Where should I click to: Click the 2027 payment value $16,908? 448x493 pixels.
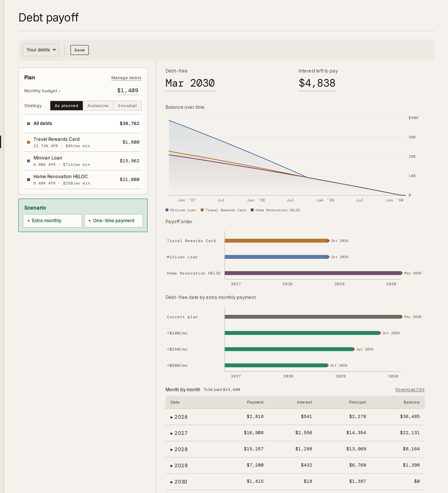pyautogui.click(x=254, y=433)
